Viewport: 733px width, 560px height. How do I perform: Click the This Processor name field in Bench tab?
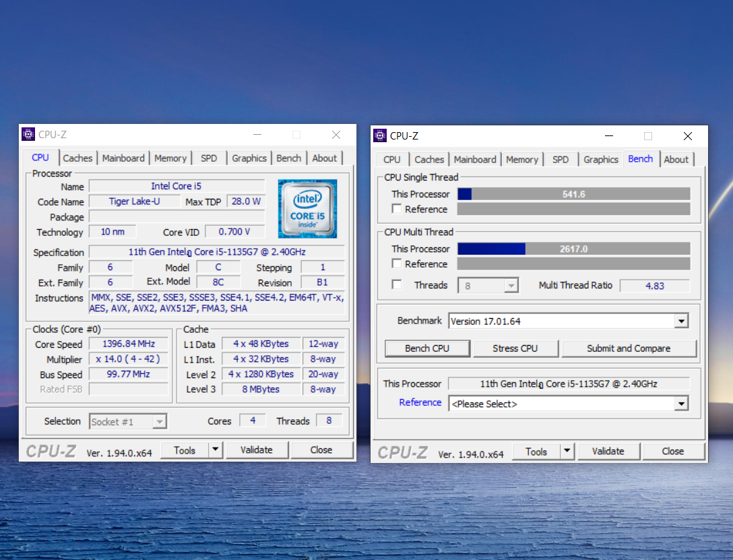point(569,383)
